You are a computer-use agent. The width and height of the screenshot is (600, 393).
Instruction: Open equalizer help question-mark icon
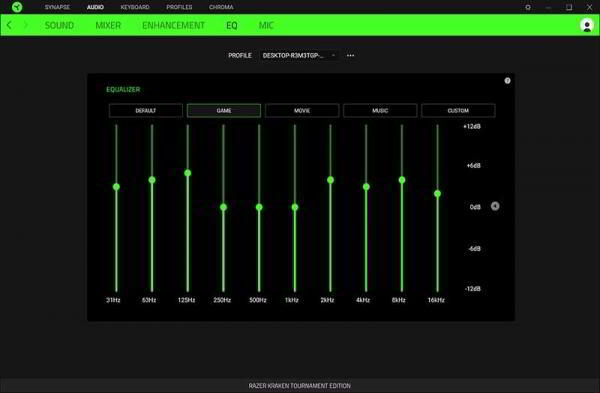[x=507, y=80]
